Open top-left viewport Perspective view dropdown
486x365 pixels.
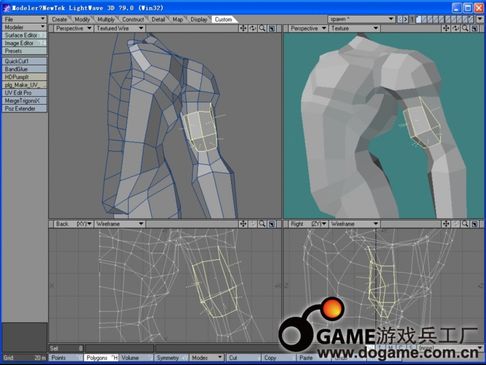click(x=73, y=28)
